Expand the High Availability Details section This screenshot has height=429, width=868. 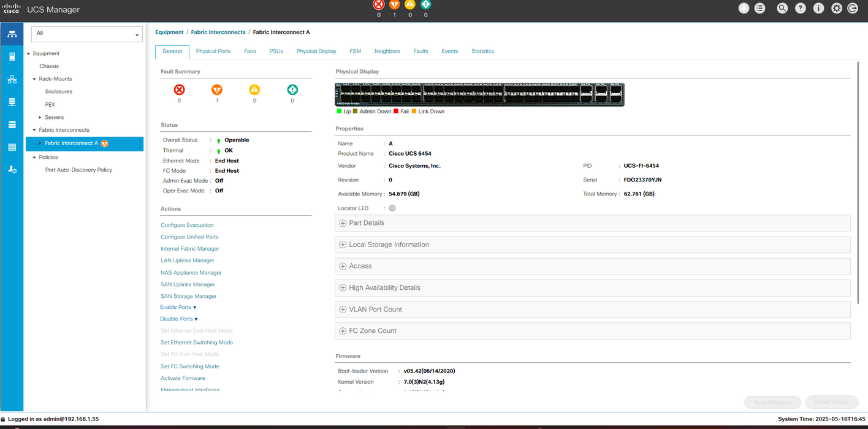593,287
